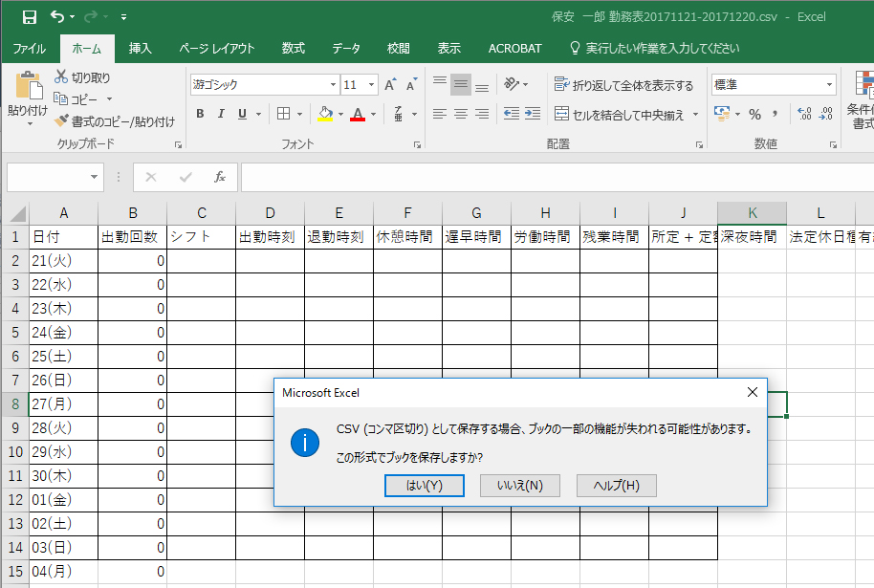Click the percent style button

pos(754,114)
